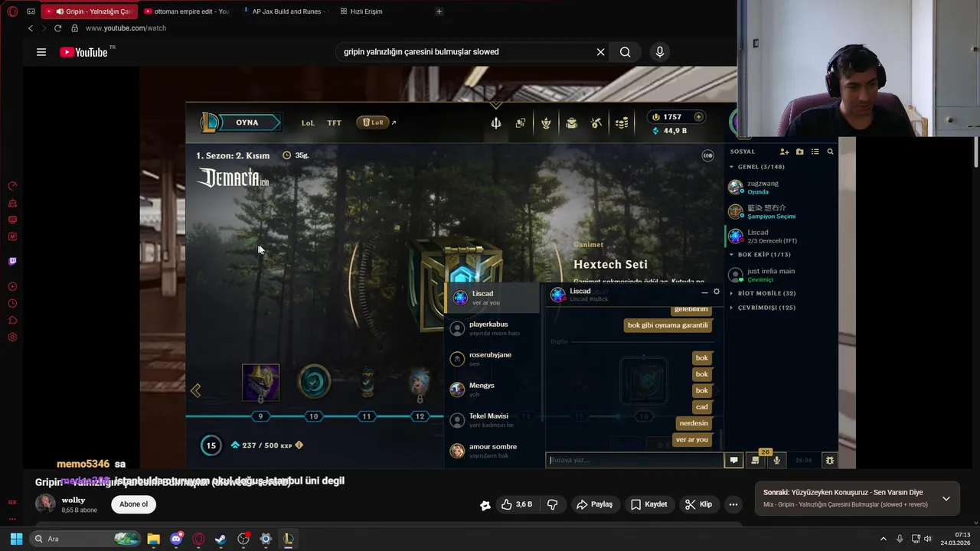The width and height of the screenshot is (980, 551).
Task: Dislike the YouTube video
Action: (x=552, y=504)
